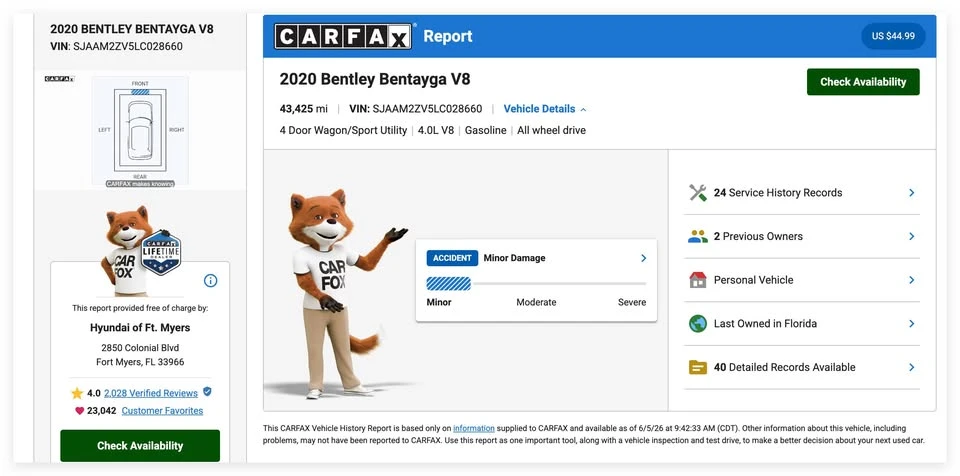Screen dimensions: 960x476
Task: Click the previous owners people icon
Action: (x=697, y=236)
